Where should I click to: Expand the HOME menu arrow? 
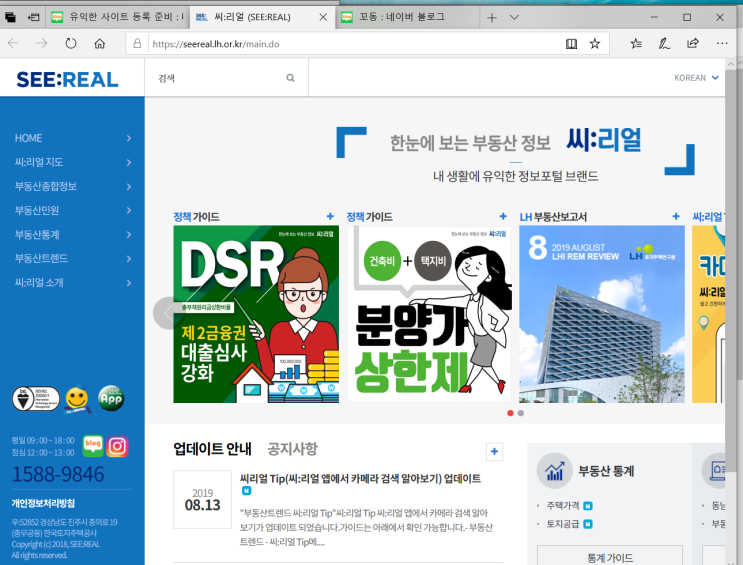click(x=129, y=138)
